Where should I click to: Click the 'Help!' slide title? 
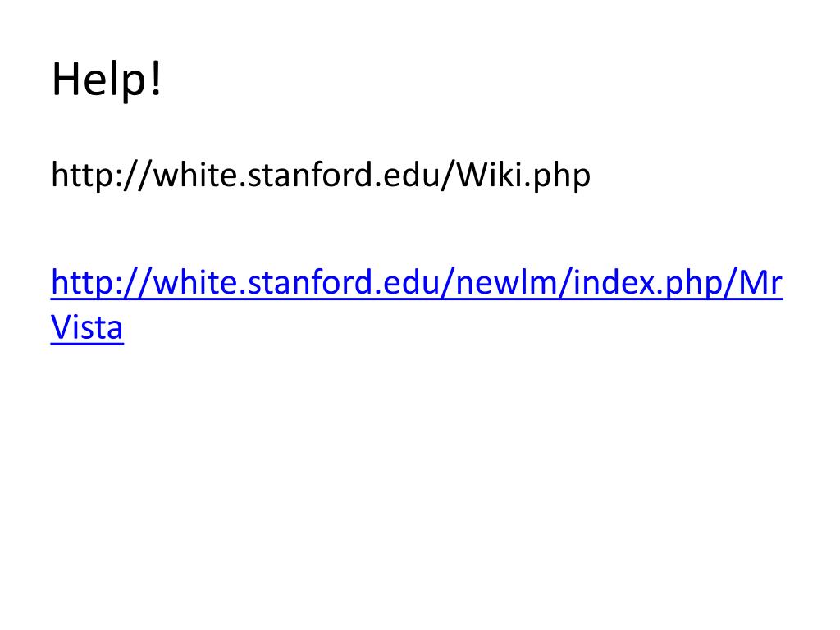pos(107,81)
